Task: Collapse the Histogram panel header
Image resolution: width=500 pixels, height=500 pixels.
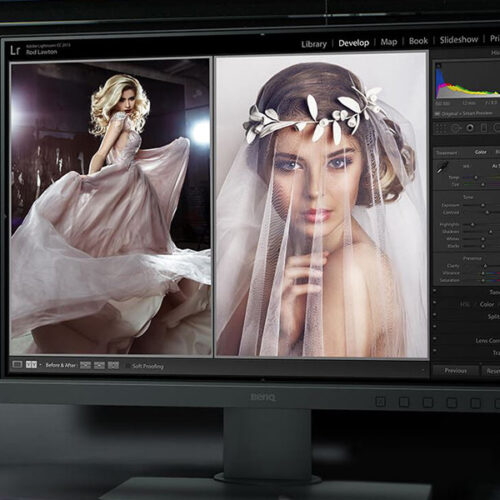Action: point(496,52)
